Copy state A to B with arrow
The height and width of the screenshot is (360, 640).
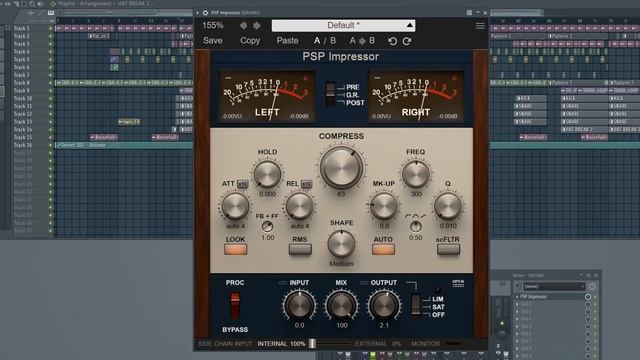(x=362, y=41)
